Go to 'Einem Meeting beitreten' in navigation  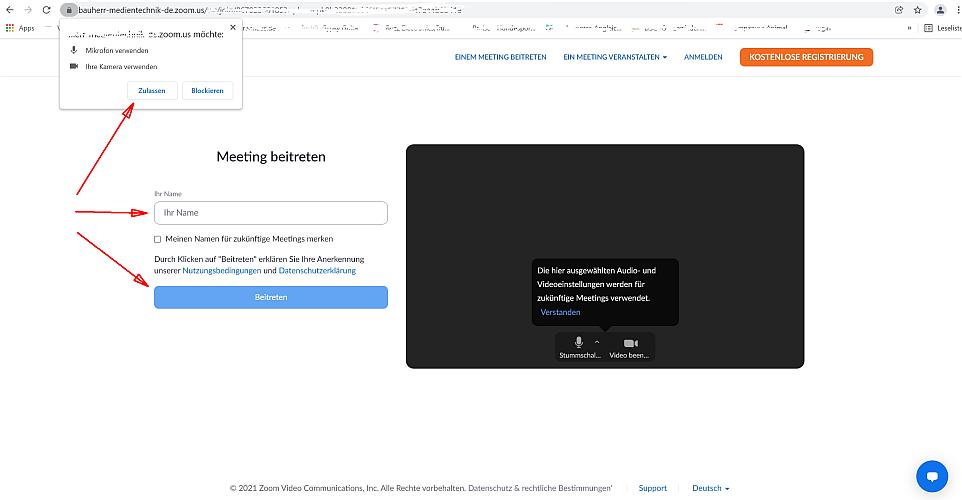pos(500,57)
